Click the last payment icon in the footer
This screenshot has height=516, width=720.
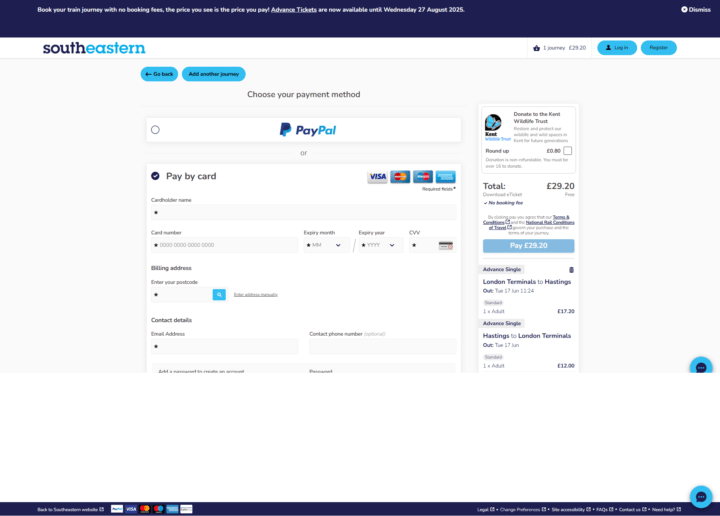point(186,509)
